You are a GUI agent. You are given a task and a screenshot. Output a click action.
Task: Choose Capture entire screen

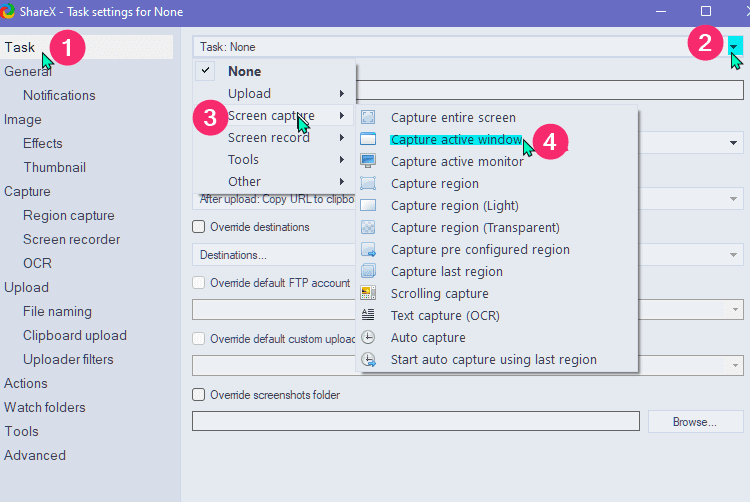[497, 117]
